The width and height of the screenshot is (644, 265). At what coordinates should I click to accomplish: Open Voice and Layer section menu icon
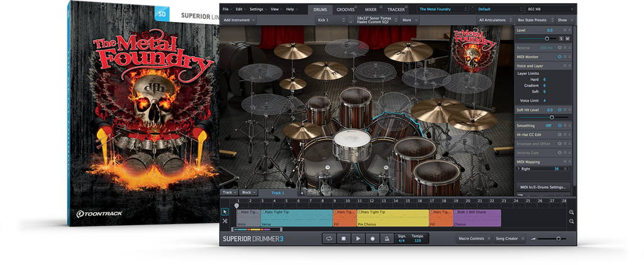click(x=565, y=65)
